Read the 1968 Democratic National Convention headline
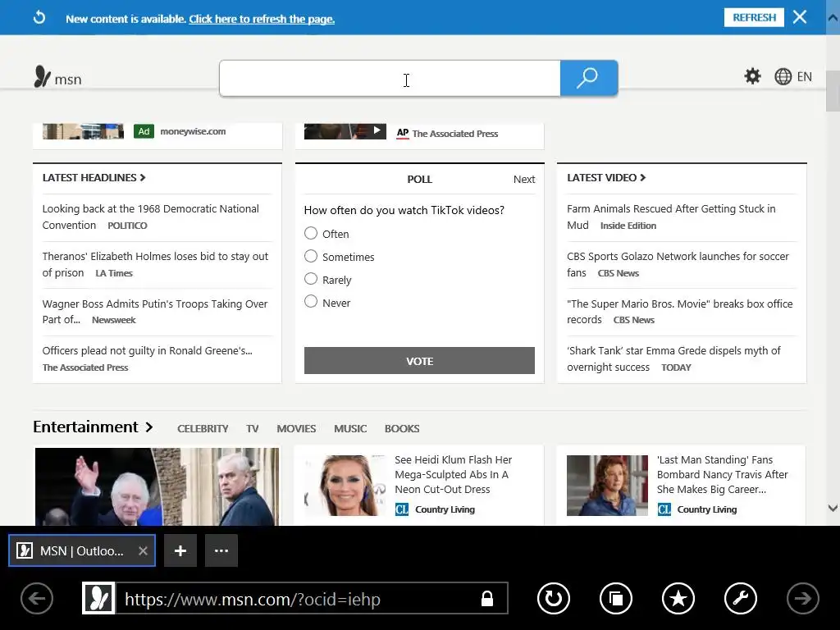Screen dimensions: 840x630 click(x=151, y=217)
